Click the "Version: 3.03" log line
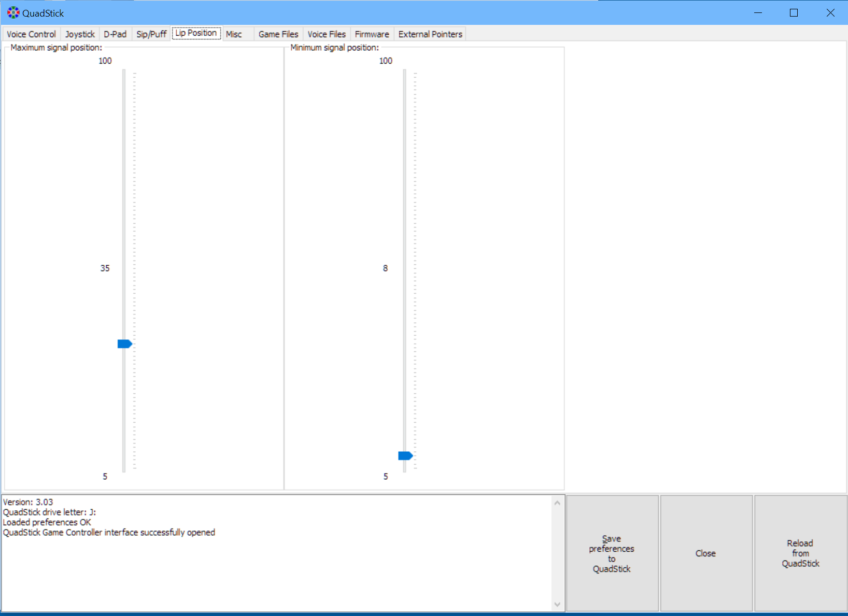This screenshot has height=616, width=848. (x=28, y=502)
